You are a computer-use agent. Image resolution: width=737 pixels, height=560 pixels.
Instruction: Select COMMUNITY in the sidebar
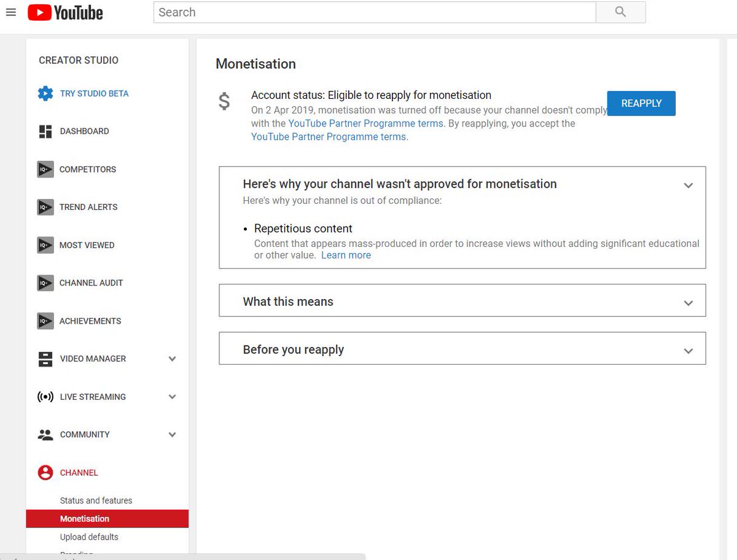point(85,435)
